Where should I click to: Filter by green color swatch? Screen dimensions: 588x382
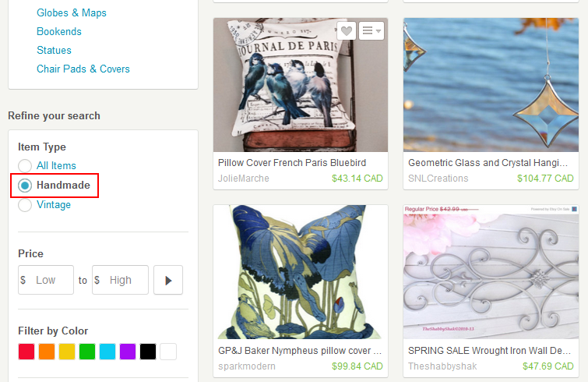(x=87, y=352)
